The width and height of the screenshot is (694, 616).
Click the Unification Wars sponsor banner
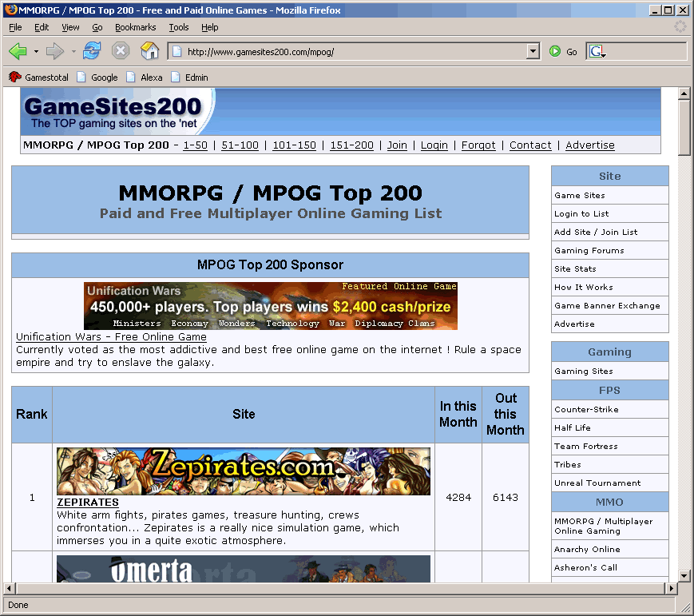(x=270, y=305)
